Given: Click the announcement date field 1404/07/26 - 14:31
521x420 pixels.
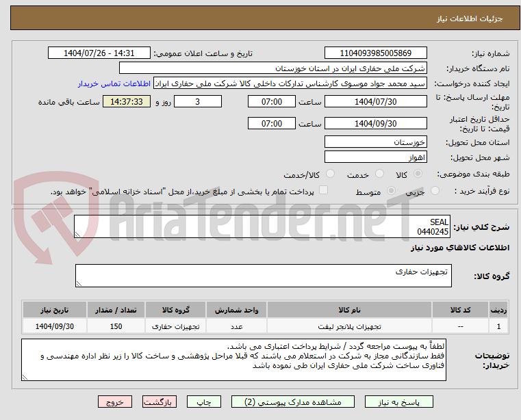Looking at the screenshot, I should pos(99,53).
